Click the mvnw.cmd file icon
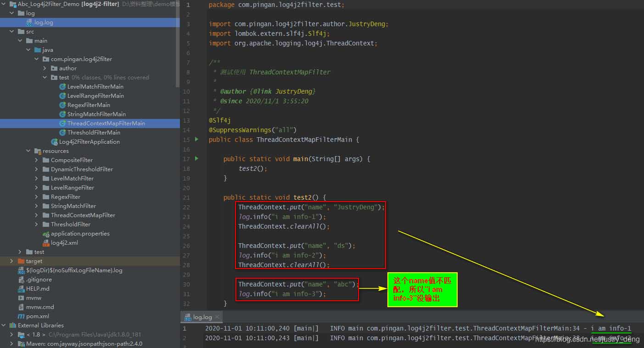The image size is (644, 348). coord(21,307)
